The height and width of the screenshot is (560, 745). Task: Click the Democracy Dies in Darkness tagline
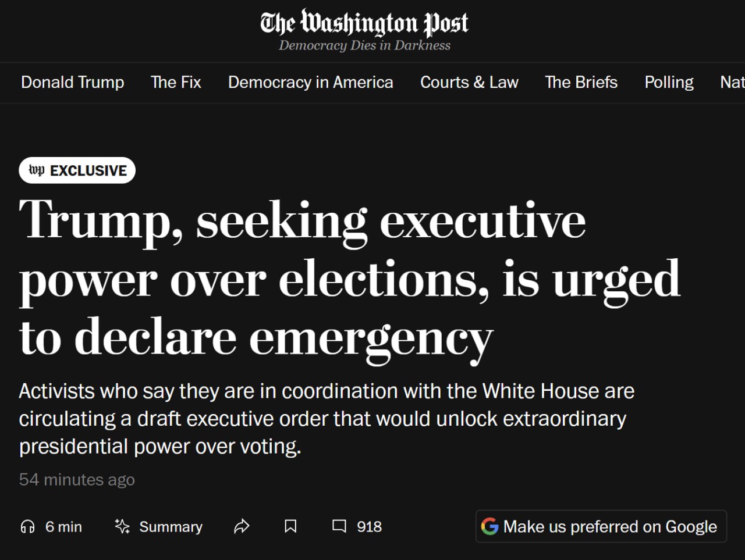point(364,45)
